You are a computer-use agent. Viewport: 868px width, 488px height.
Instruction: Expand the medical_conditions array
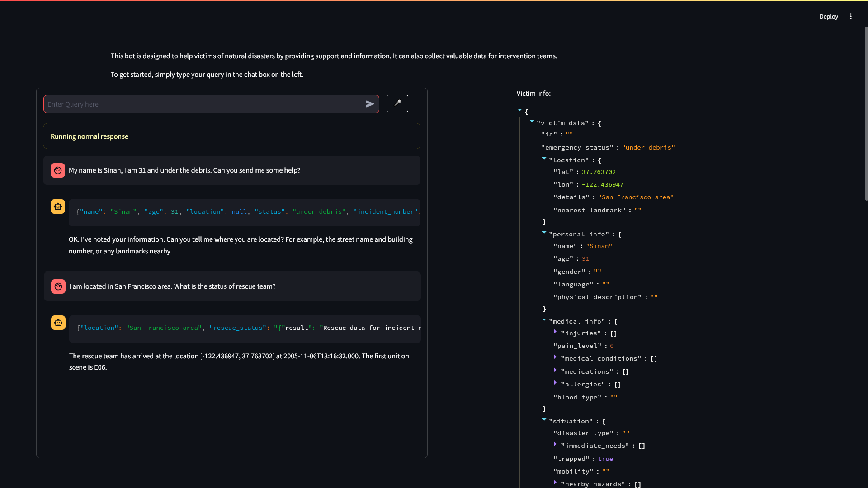555,357
